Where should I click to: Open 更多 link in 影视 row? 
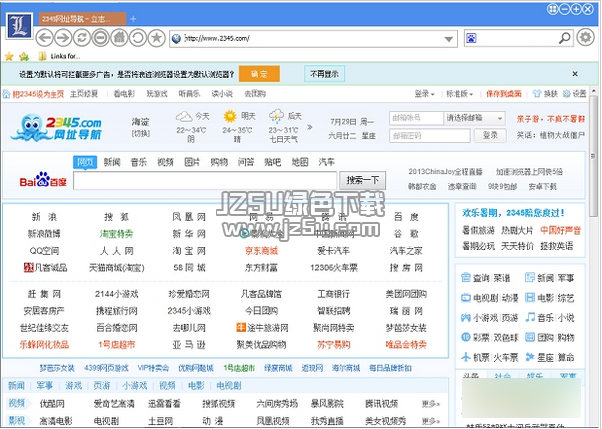[430, 421]
